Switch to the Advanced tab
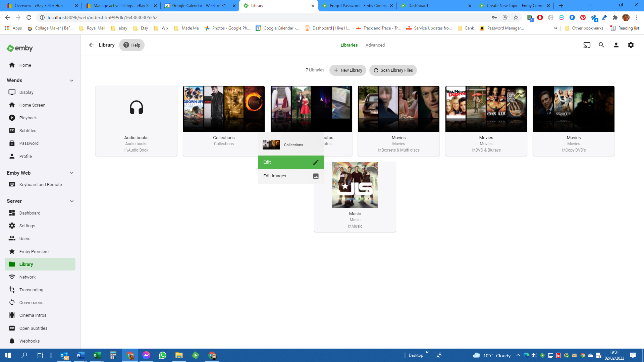644x362 pixels. point(375,45)
